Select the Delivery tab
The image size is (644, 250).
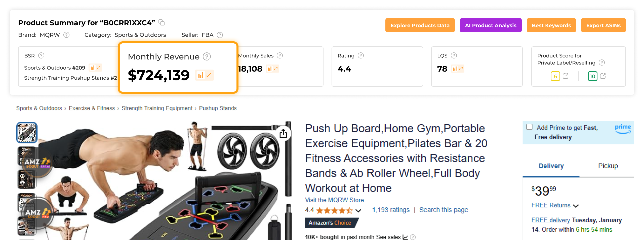pyautogui.click(x=551, y=166)
